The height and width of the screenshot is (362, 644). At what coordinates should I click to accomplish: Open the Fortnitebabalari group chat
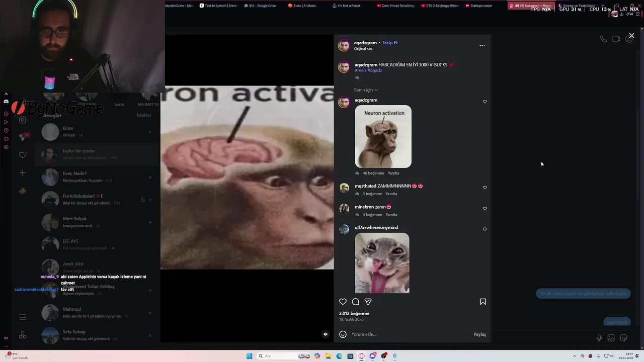[x=97, y=200]
